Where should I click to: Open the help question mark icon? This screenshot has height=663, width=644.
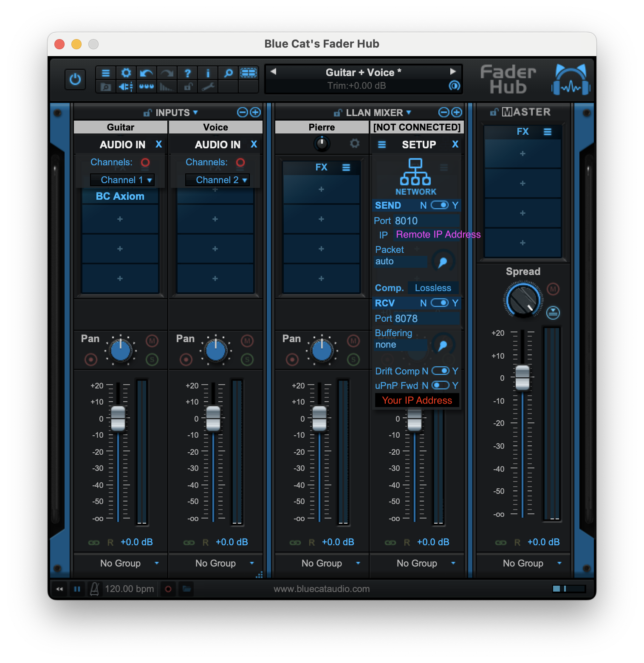pos(187,73)
